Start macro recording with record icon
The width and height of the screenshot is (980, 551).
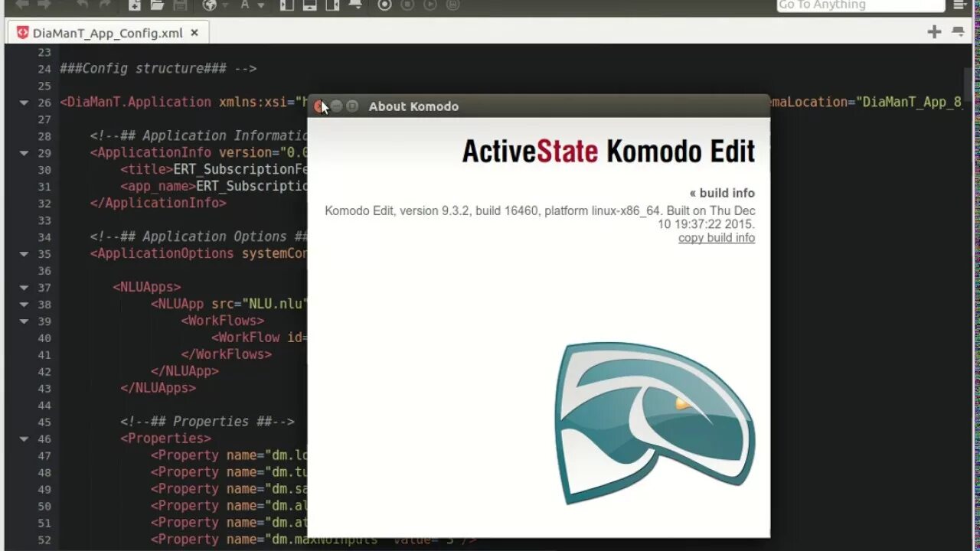click(x=384, y=5)
